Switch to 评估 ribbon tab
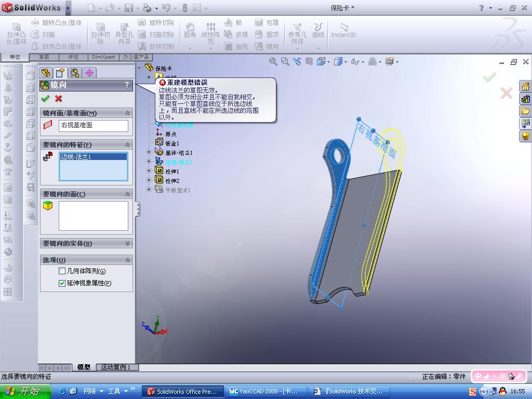 [x=73, y=57]
